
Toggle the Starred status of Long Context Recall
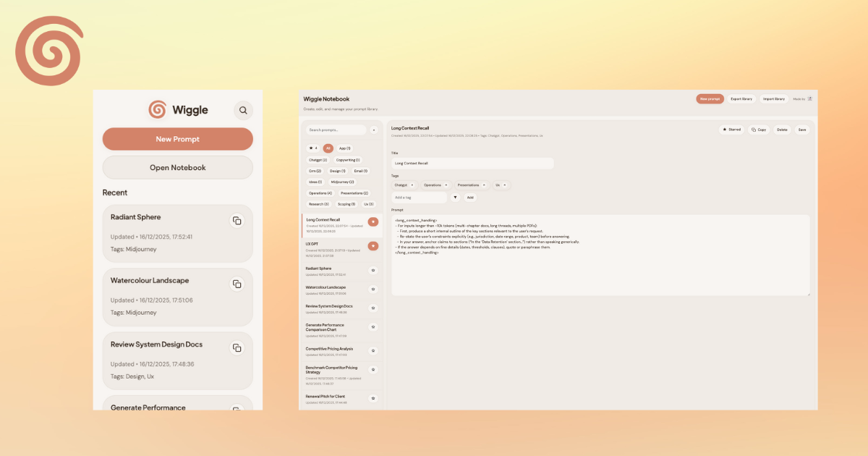click(733, 130)
